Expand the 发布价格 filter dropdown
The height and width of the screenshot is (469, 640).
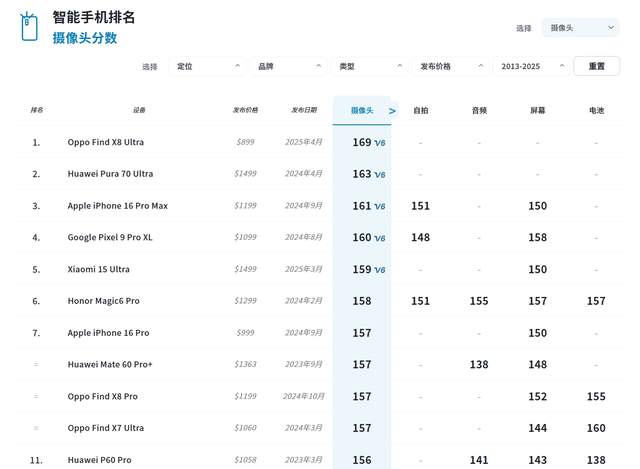click(451, 66)
